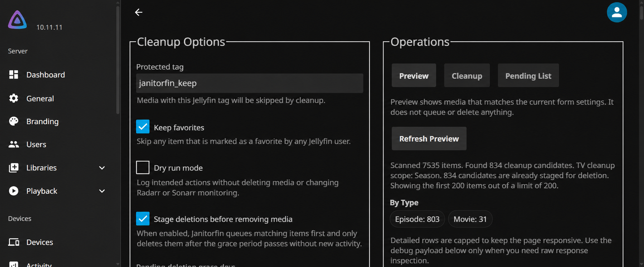The height and width of the screenshot is (267, 644).
Task: Expand the Libraries section chevron
Action: (102, 168)
